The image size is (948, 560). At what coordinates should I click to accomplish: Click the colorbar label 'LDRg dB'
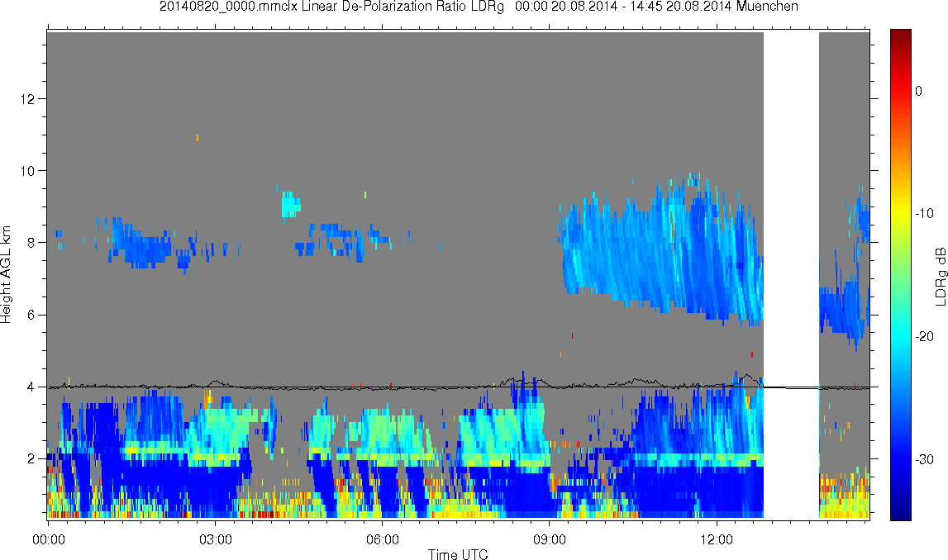(941, 276)
